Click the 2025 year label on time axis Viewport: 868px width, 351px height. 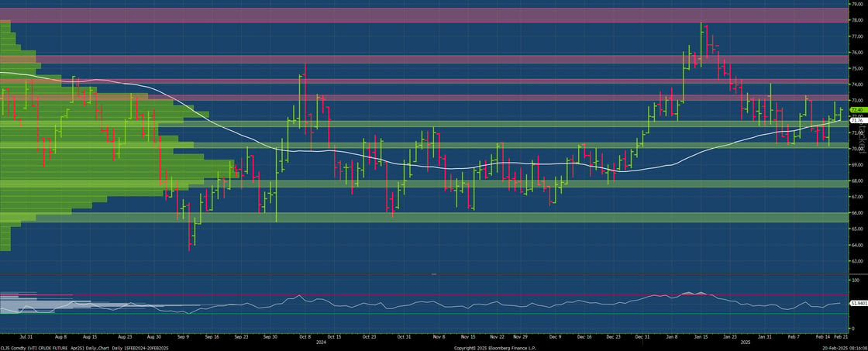pyautogui.click(x=746, y=342)
